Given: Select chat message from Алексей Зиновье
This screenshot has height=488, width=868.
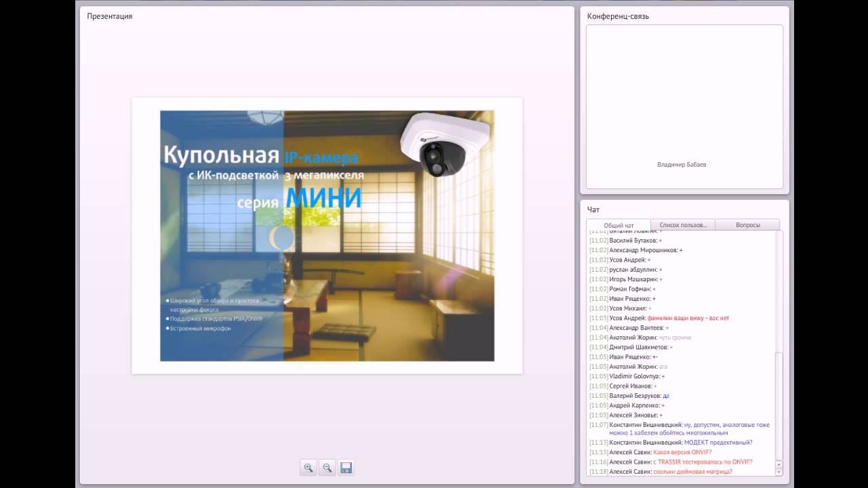Looking at the screenshot, I should (x=626, y=415).
